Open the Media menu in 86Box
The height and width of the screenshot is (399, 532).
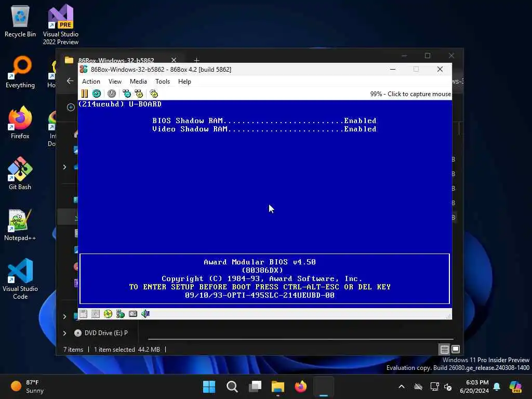(x=138, y=82)
